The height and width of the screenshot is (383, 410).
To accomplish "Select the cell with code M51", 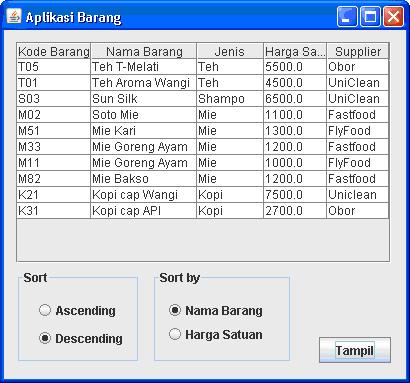I will [x=54, y=131].
